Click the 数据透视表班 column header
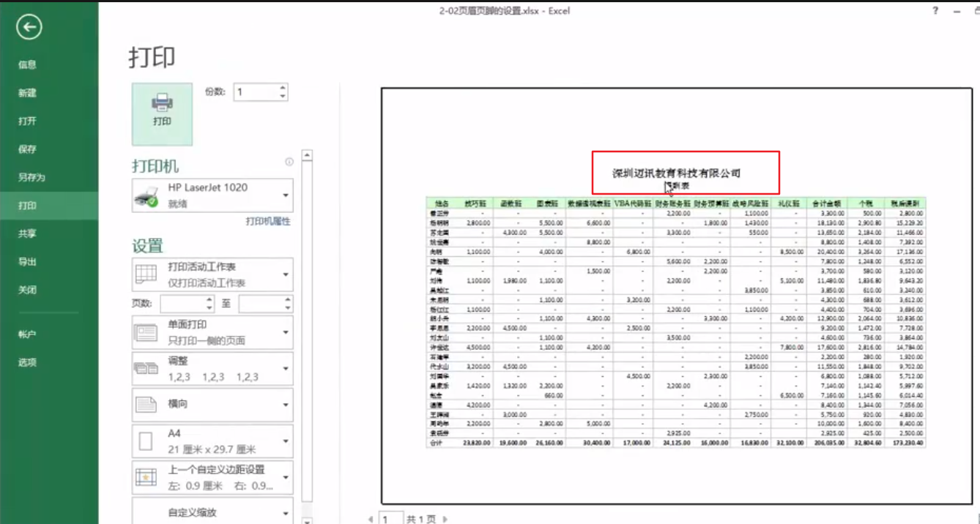 (588, 203)
